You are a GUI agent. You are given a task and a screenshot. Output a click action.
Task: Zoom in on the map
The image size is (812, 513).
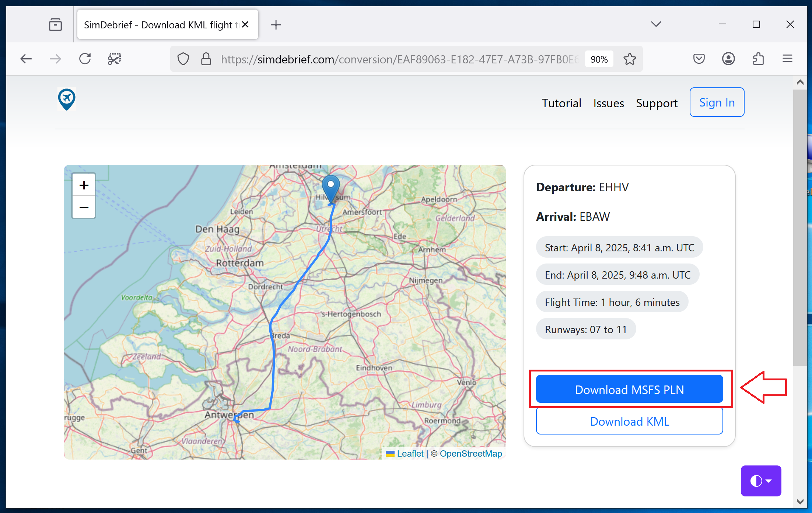click(x=84, y=185)
